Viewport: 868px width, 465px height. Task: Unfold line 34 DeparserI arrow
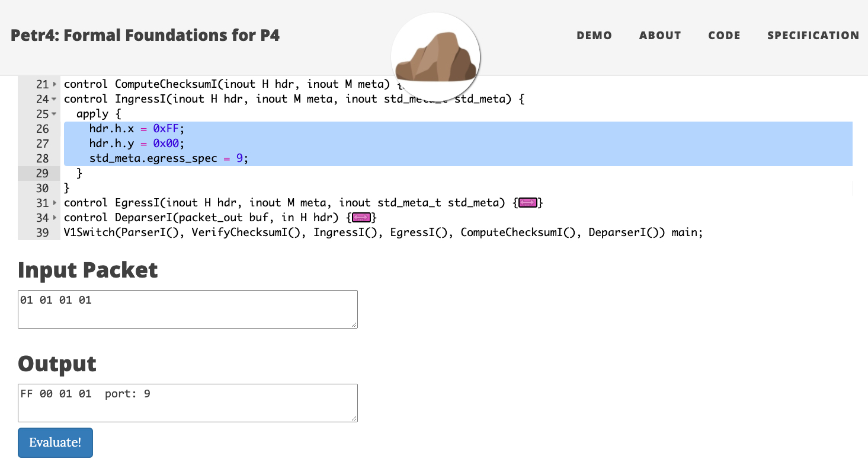point(55,218)
